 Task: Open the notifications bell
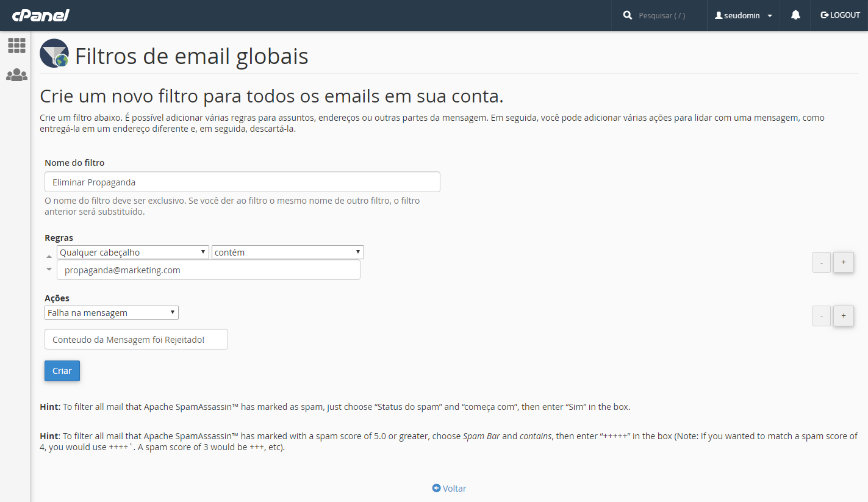point(795,15)
